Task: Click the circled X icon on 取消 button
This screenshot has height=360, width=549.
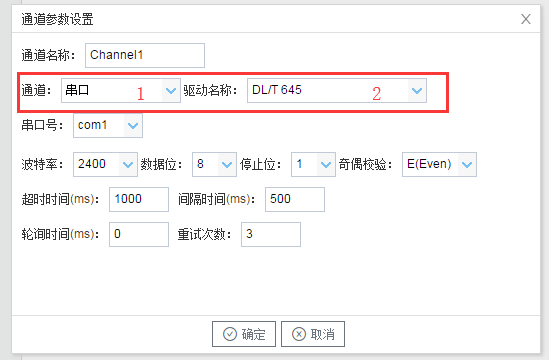Action: coord(299,334)
